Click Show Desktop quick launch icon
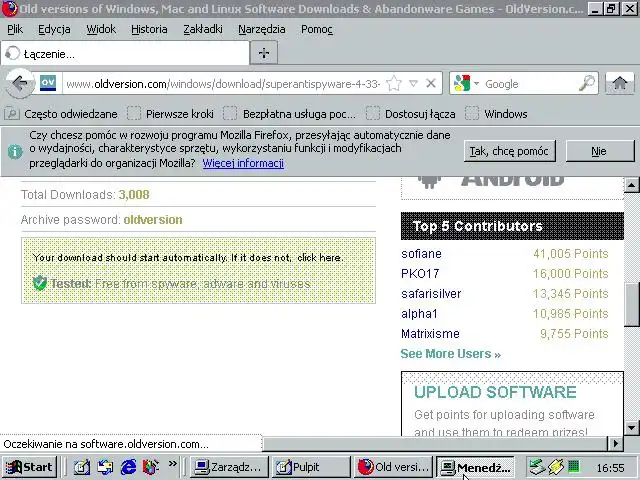 pyautogui.click(x=82, y=467)
